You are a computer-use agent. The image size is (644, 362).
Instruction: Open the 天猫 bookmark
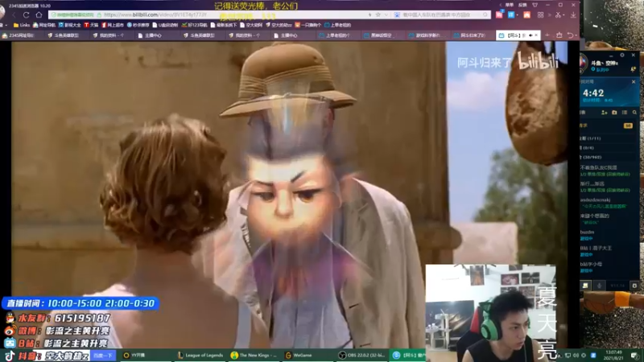coord(91,25)
